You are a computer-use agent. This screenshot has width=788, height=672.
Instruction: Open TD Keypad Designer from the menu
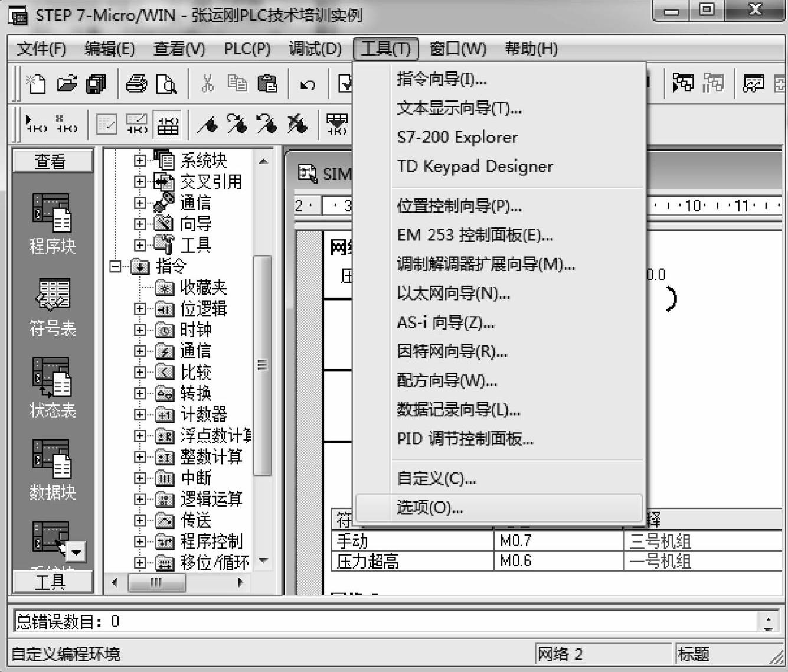click(499, 167)
